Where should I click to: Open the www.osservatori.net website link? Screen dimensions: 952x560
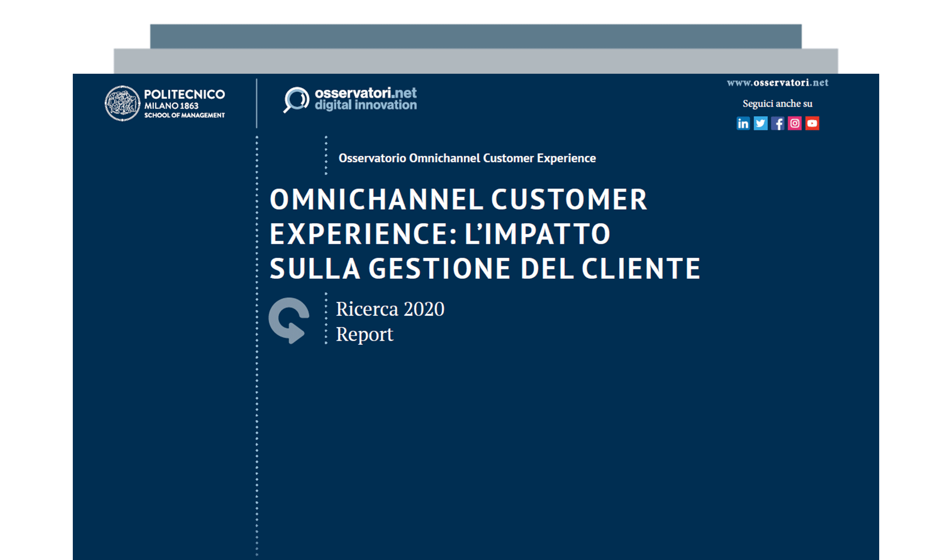click(x=777, y=83)
